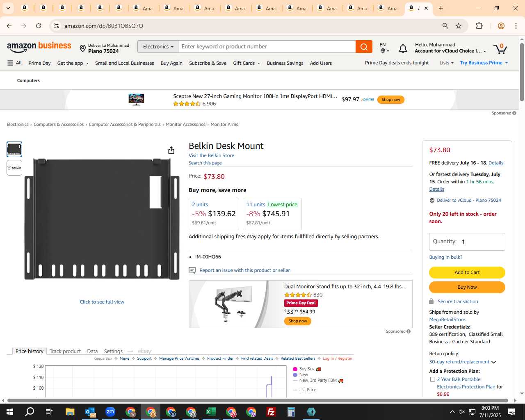Click the zoom magnifier icon in address bar
The image size is (525, 420).
tap(445, 26)
